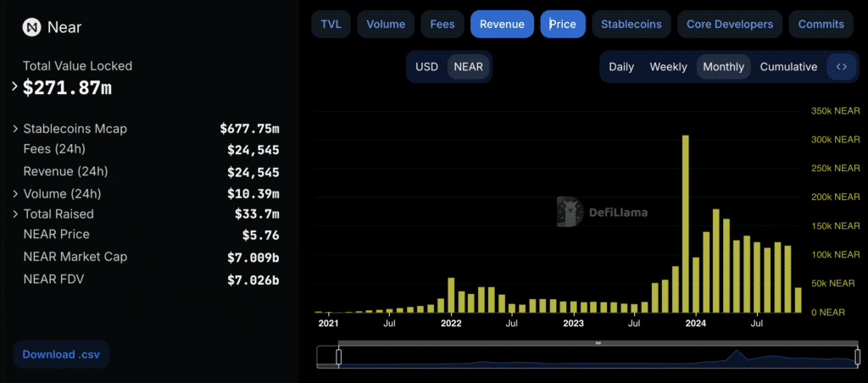Image resolution: width=868 pixels, height=383 pixels.
Task: Toggle the Volume chart metric
Action: click(x=386, y=25)
